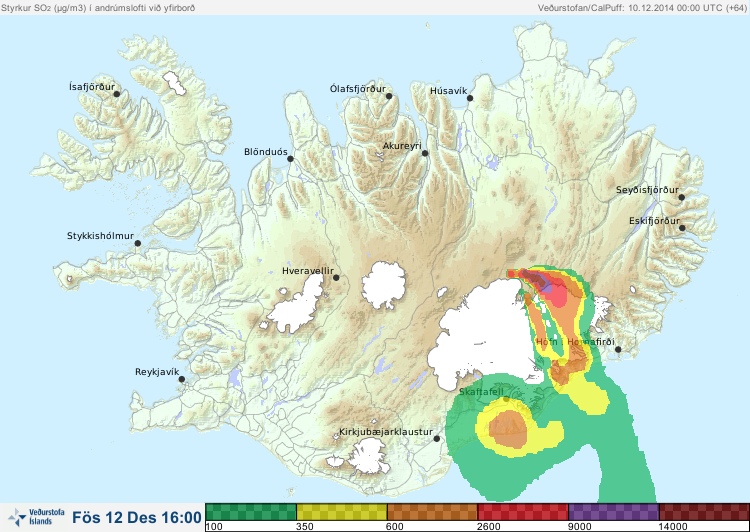750x532 pixels.
Task: Click the Blönduós city marker dot
Action: pyautogui.click(x=290, y=159)
